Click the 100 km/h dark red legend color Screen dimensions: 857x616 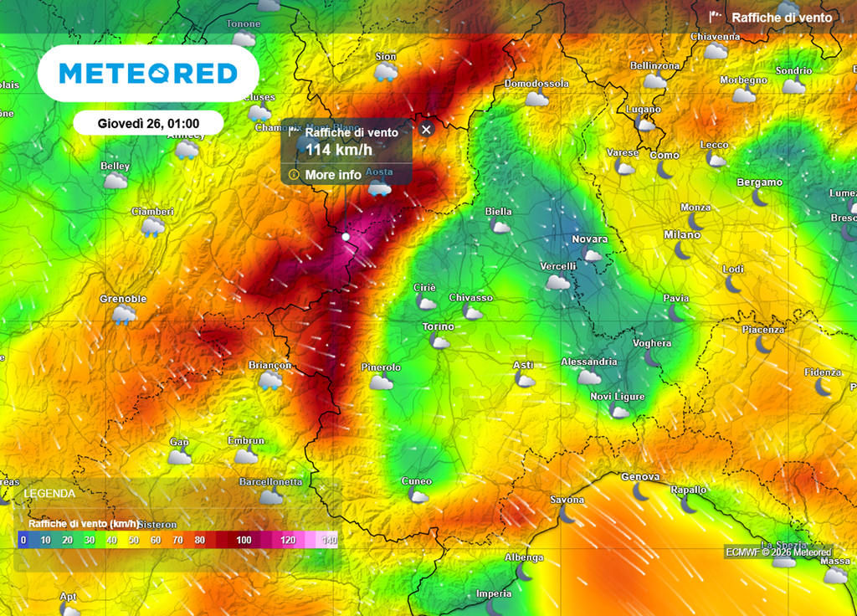243,540
